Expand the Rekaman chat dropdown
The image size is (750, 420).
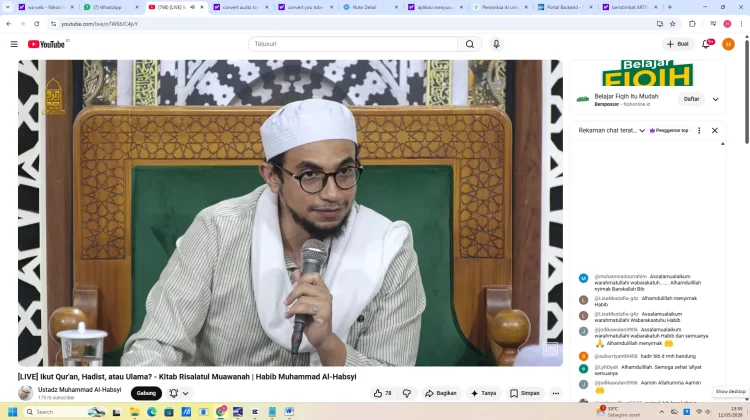(x=611, y=131)
